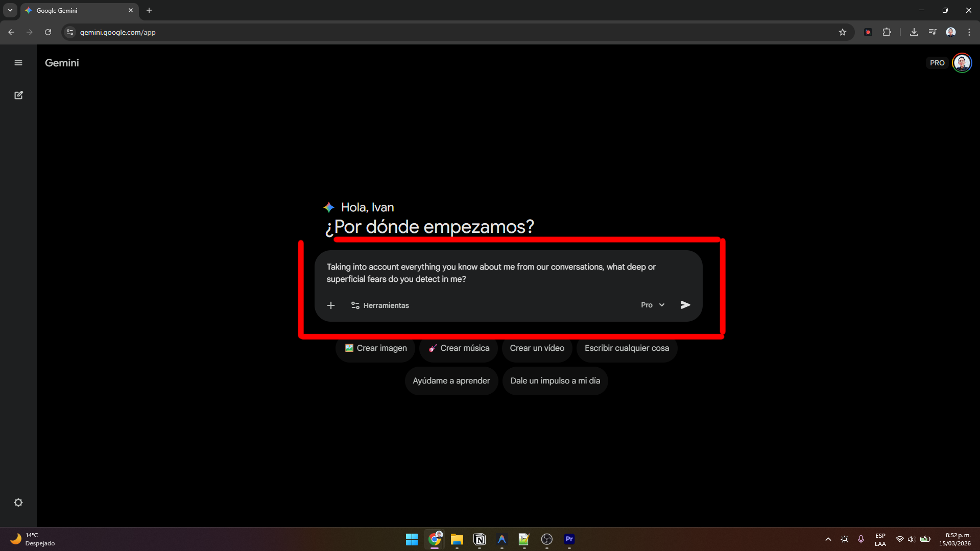
Task: Select Dale un impulso a mi día chip
Action: click(x=555, y=381)
